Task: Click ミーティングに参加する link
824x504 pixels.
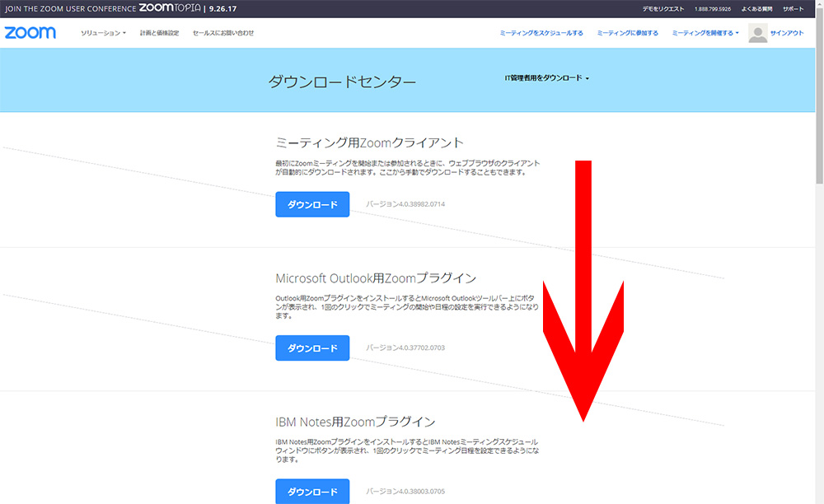Action: [x=627, y=33]
